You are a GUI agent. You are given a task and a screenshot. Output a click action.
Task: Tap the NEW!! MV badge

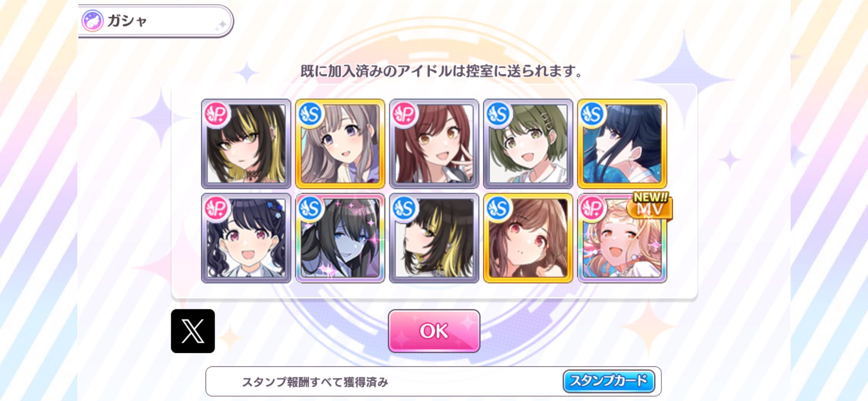tap(650, 205)
